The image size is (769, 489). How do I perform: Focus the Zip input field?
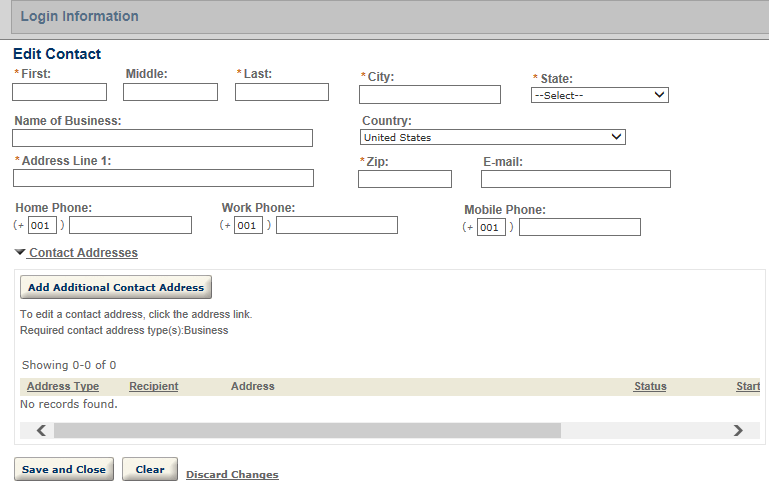404,179
